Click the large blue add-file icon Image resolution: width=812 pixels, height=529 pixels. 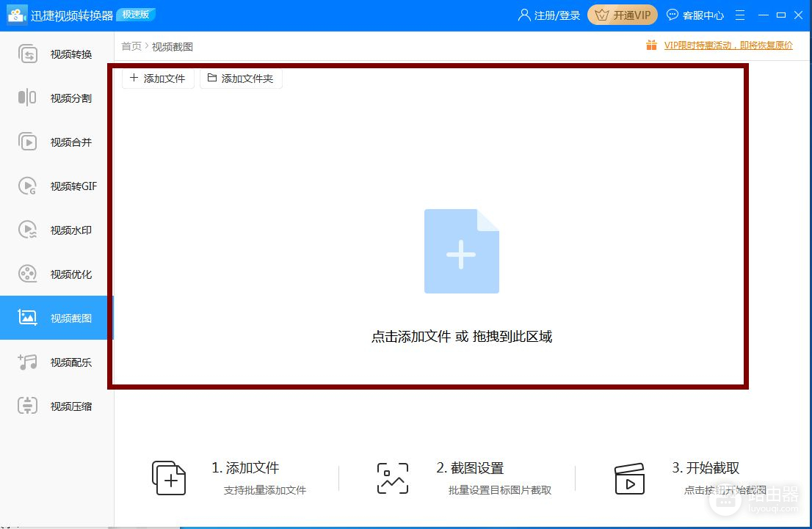tap(461, 252)
